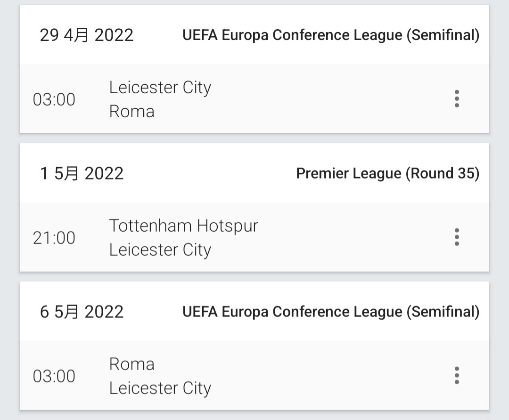Open three-dot menu for Tottenham Hotspur match

(x=457, y=237)
